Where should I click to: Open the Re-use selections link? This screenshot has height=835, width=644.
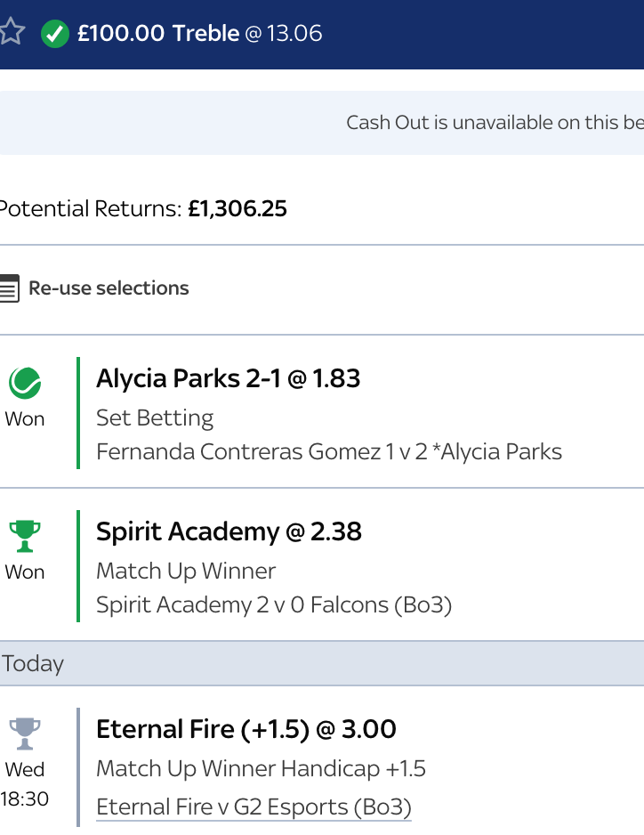[x=109, y=288]
